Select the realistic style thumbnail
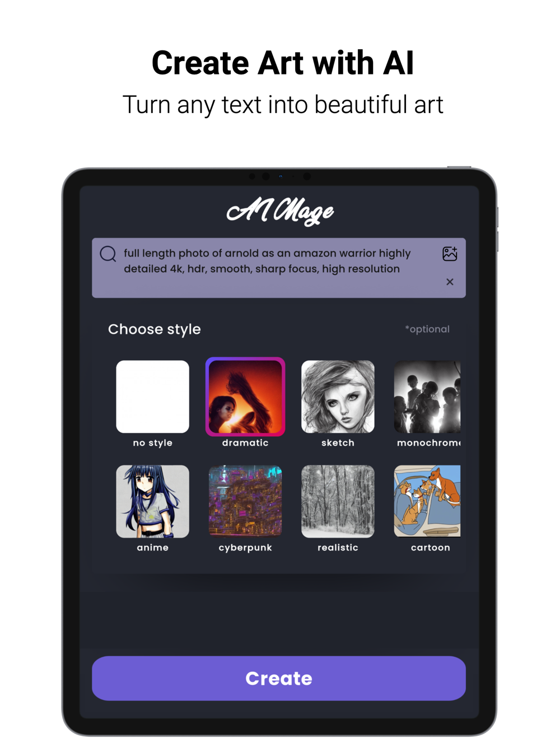Image resolution: width=560 pixels, height=747 pixels. click(x=338, y=501)
